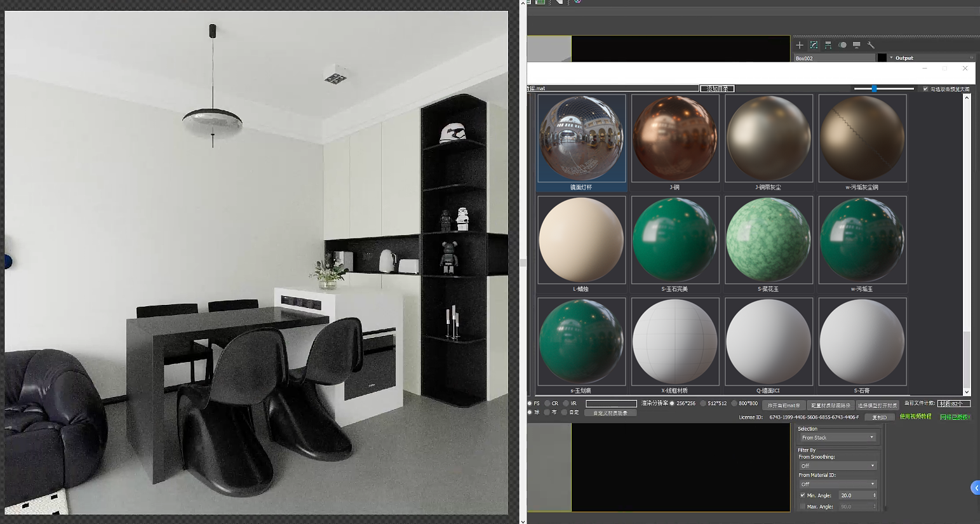Switch to the Modify panel icon
980x524 pixels.
[x=814, y=45]
